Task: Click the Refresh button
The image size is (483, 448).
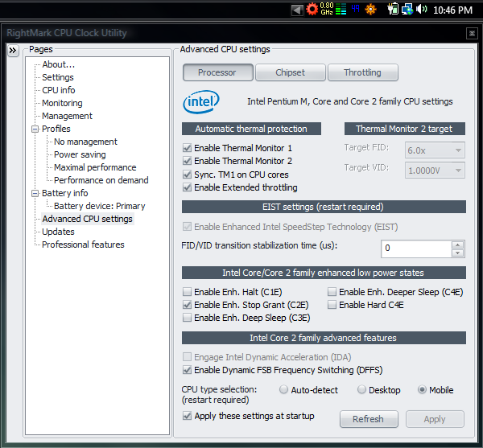Action: [369, 419]
